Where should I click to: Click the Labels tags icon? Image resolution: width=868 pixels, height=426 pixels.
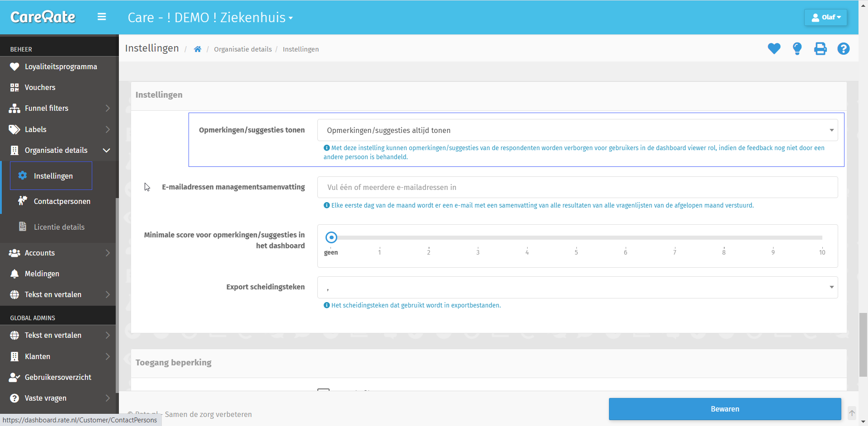(14, 129)
